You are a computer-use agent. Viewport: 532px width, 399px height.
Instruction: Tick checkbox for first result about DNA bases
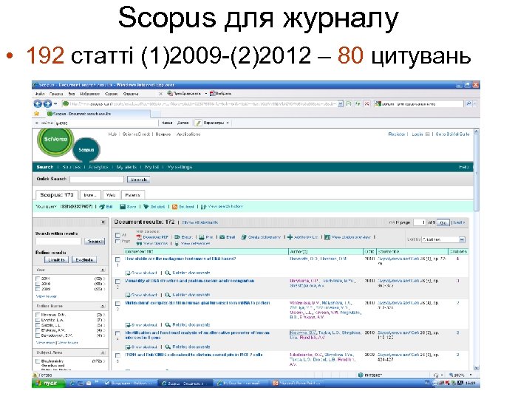pos(117,259)
